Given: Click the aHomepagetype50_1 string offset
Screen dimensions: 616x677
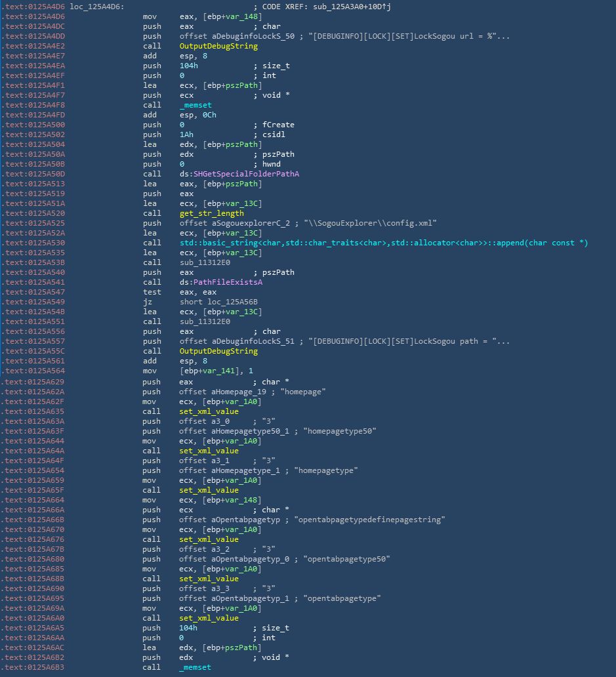Looking at the screenshot, I should 250,431.
